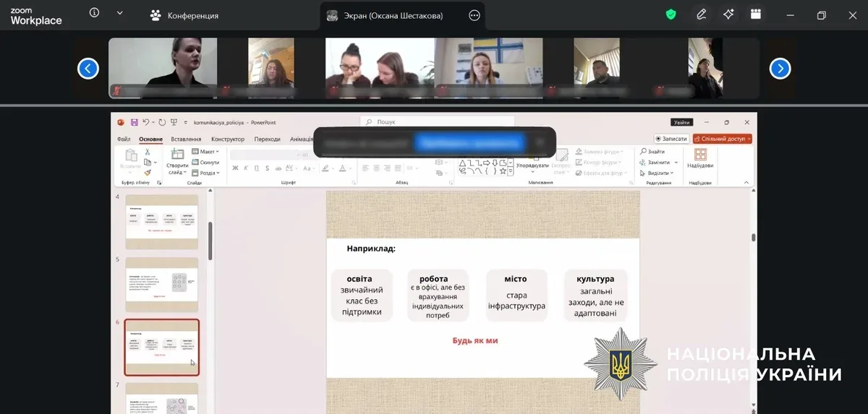The image size is (868, 414).
Task: Select slide 4 thumbnail in the slide panel
Action: [162, 222]
